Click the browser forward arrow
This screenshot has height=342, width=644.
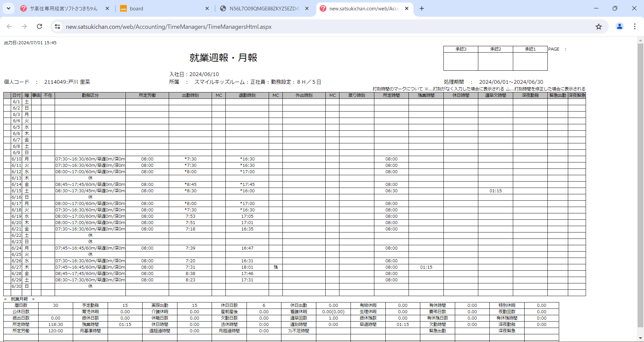(x=24, y=26)
